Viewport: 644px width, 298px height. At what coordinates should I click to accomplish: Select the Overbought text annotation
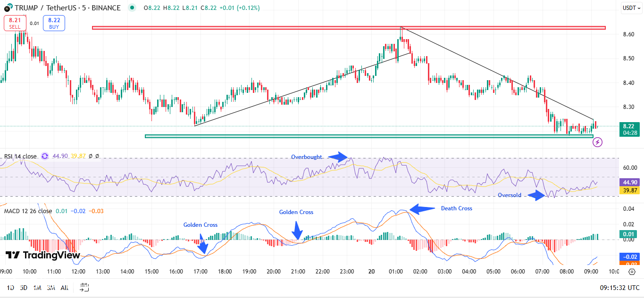click(307, 157)
